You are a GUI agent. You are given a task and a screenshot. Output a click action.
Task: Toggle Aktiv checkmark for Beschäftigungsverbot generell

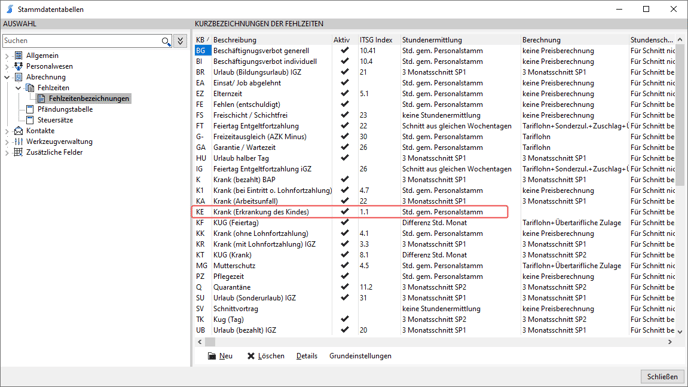click(x=344, y=50)
